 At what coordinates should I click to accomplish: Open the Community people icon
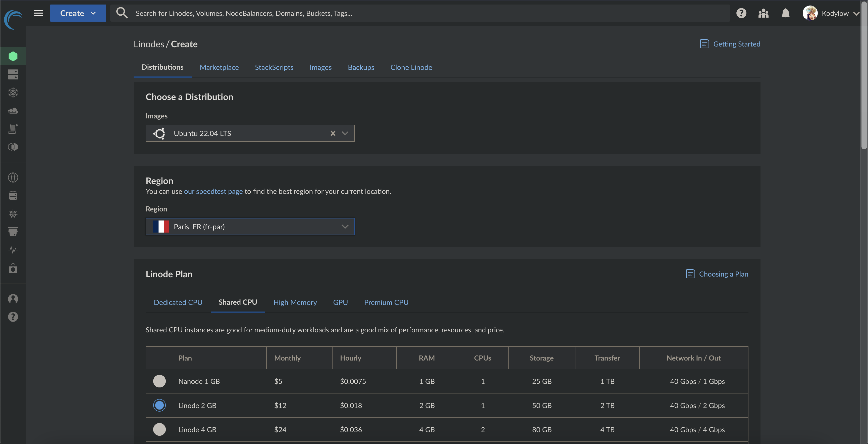click(x=763, y=13)
